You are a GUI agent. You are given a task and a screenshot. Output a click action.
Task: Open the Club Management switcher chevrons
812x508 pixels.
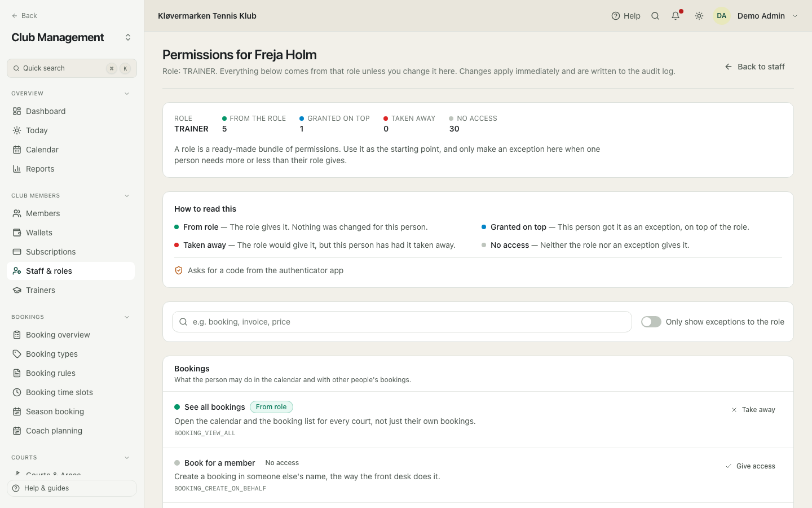click(128, 37)
